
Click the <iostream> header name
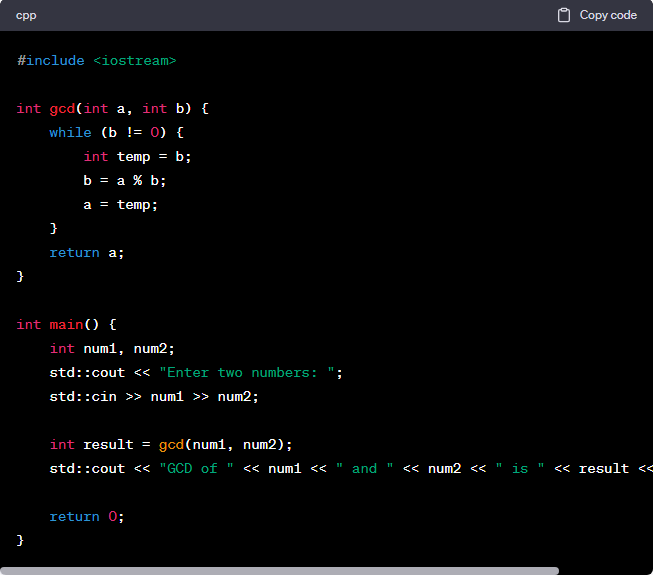(134, 61)
